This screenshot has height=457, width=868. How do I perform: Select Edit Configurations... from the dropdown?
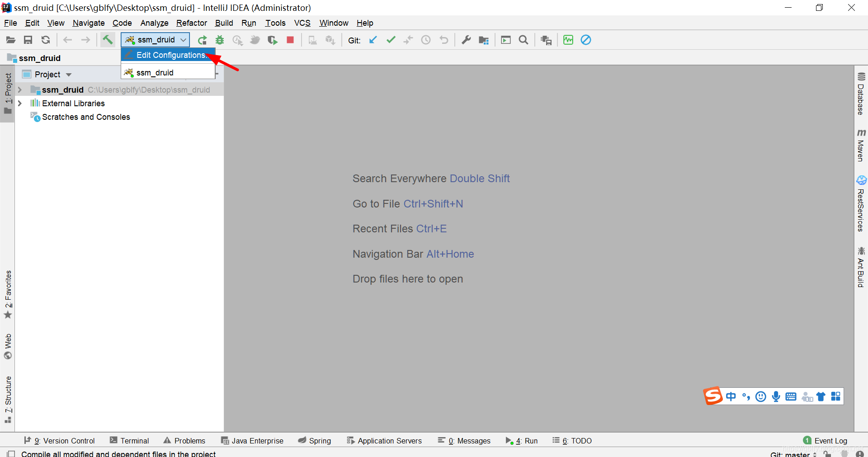[x=168, y=55]
